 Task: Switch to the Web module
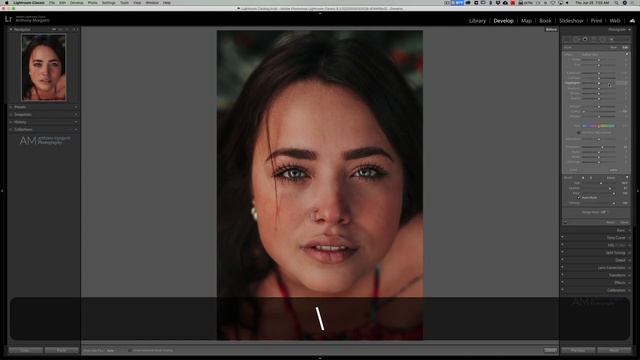(x=615, y=21)
